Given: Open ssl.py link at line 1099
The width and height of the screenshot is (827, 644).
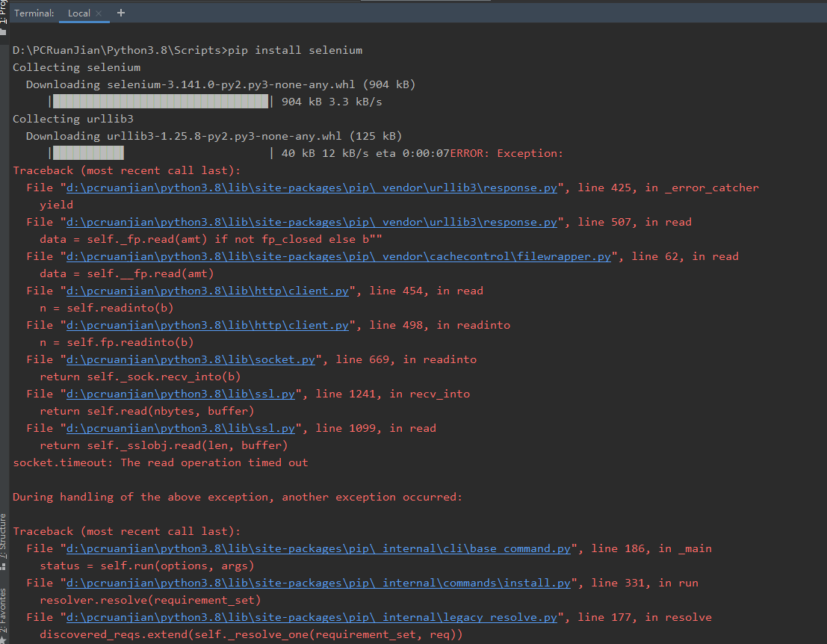Looking at the screenshot, I should [x=181, y=428].
